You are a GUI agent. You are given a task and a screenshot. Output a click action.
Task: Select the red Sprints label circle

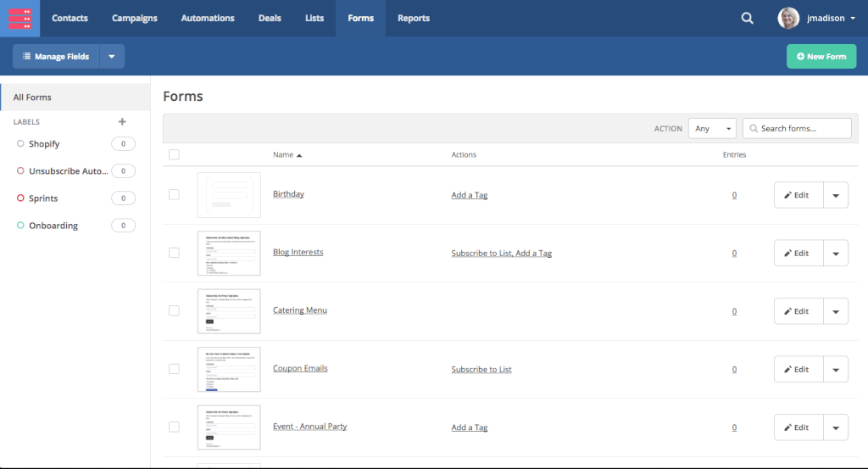(x=20, y=198)
